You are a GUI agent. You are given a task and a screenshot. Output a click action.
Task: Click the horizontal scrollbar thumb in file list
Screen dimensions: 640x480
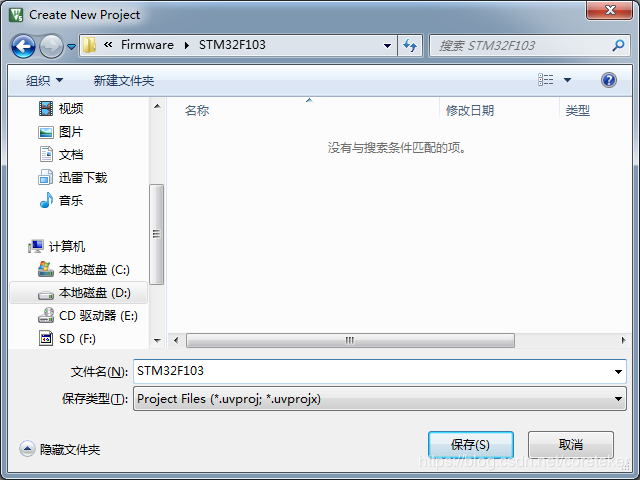(350, 340)
